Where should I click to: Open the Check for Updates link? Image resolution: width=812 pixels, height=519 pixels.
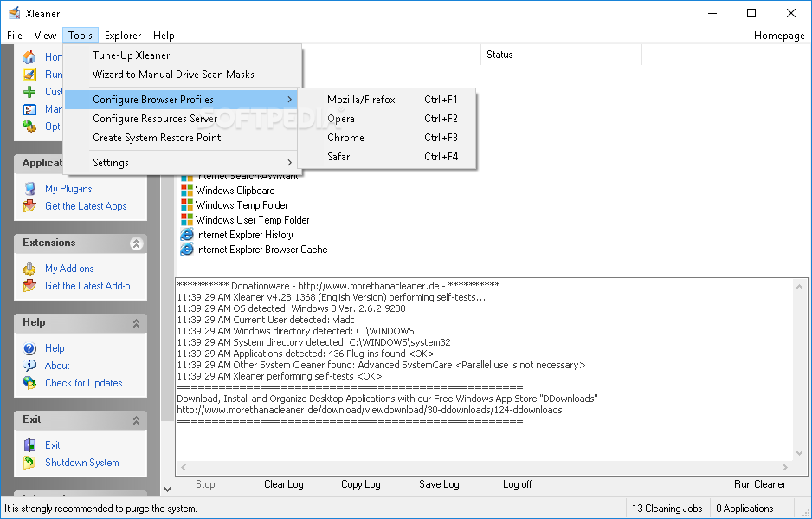point(87,383)
